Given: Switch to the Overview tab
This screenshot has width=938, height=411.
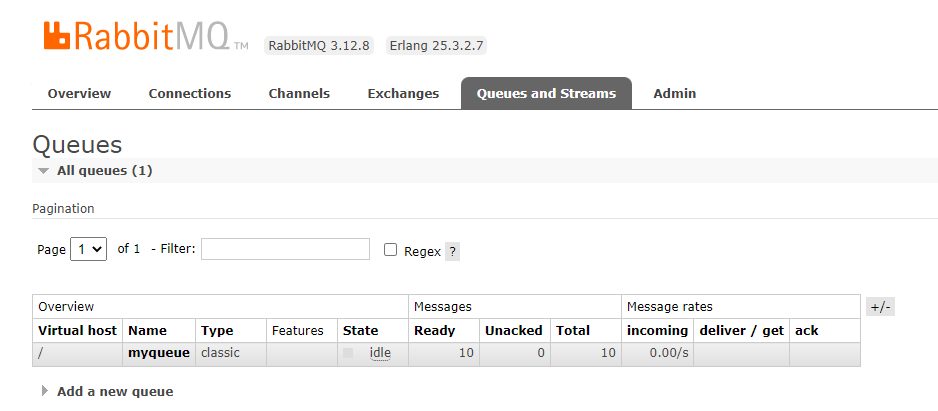Looking at the screenshot, I should point(79,93).
